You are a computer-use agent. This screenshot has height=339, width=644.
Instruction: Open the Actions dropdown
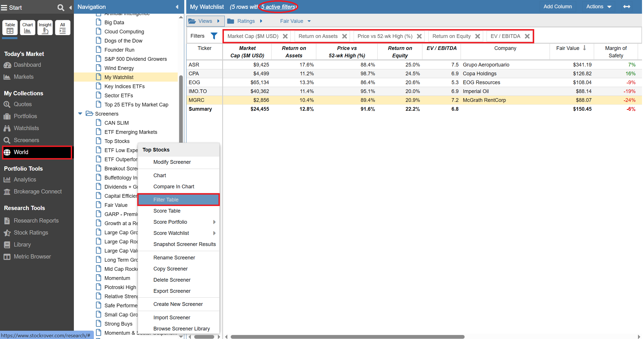click(599, 7)
